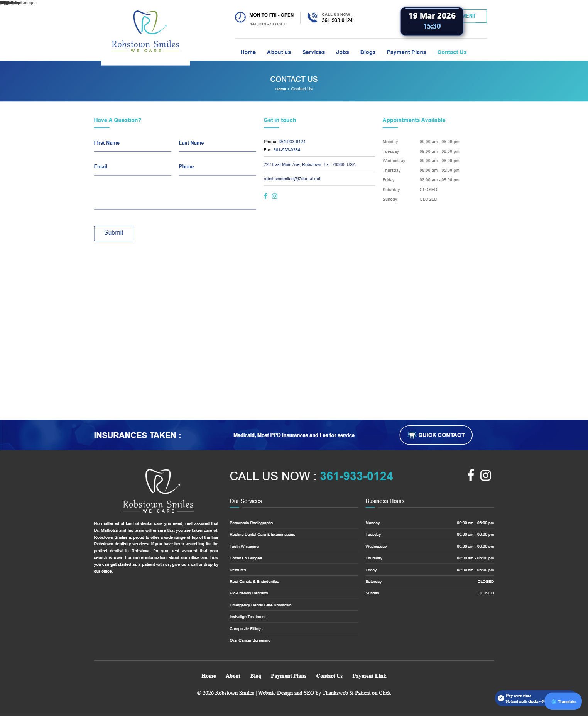Click header phone number 361-933-0124
The width and height of the screenshot is (588, 716).
coord(338,20)
